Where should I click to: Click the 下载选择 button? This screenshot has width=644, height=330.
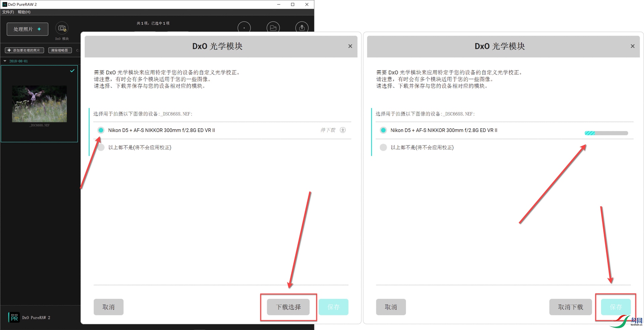pyautogui.click(x=288, y=307)
